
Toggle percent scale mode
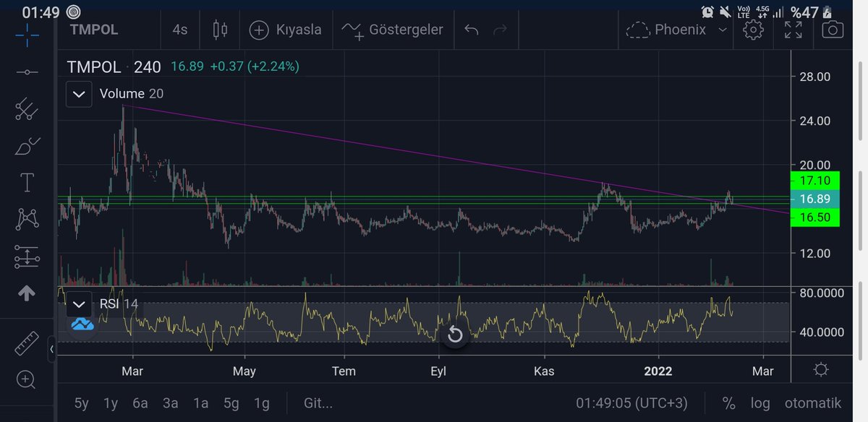coord(728,403)
